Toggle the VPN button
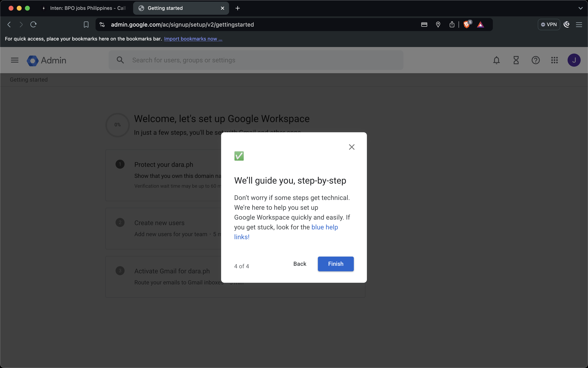 tap(549, 25)
